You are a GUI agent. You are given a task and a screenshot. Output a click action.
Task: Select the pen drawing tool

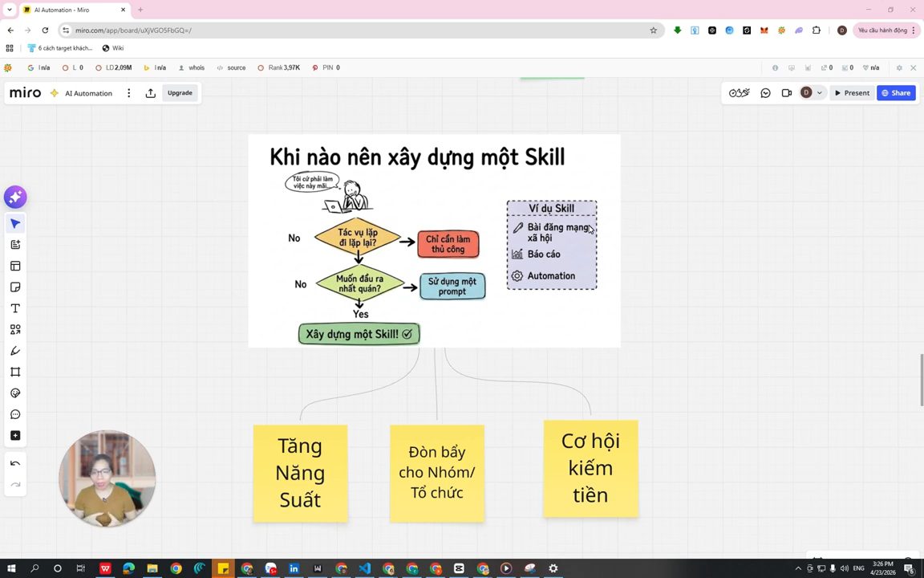pyautogui.click(x=15, y=351)
